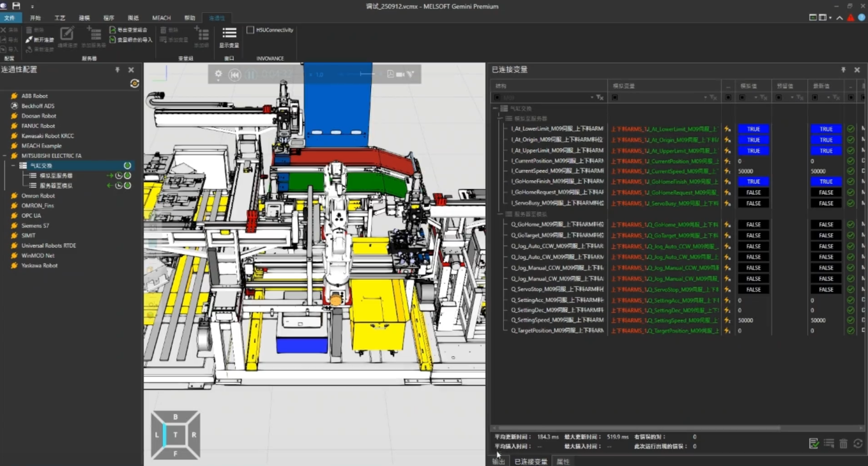Collapse the MITSUBISHI ELECTRIC FA tree node

click(x=5, y=156)
